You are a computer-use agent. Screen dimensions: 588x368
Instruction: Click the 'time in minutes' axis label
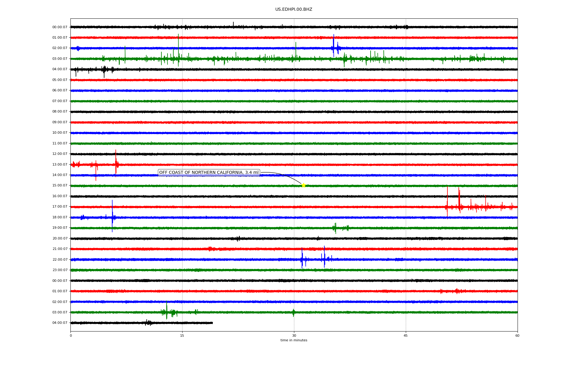(x=294, y=340)
